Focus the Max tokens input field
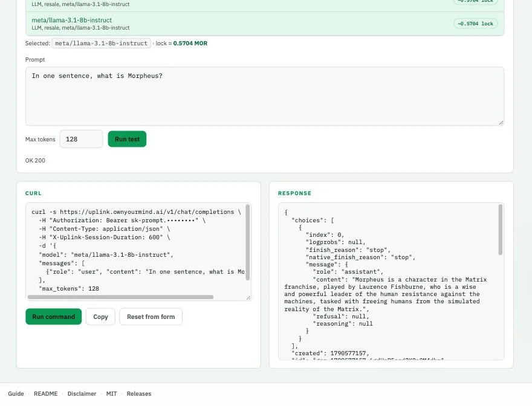The width and height of the screenshot is (532, 406). pyautogui.click(x=81, y=139)
